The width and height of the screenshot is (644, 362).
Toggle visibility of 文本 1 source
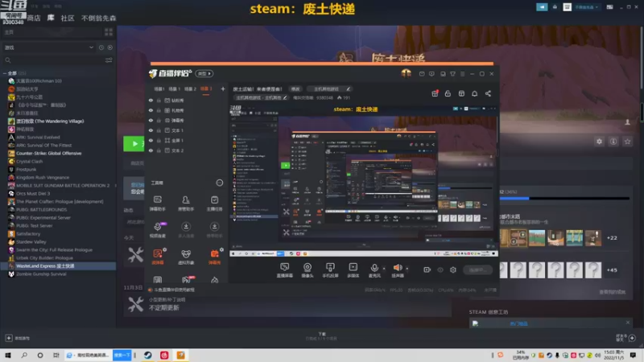click(151, 130)
